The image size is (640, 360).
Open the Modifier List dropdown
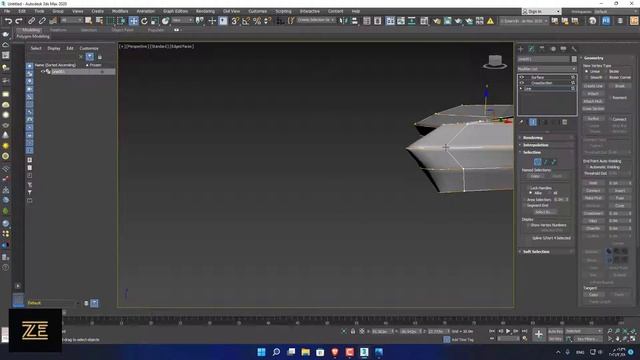[x=547, y=69]
